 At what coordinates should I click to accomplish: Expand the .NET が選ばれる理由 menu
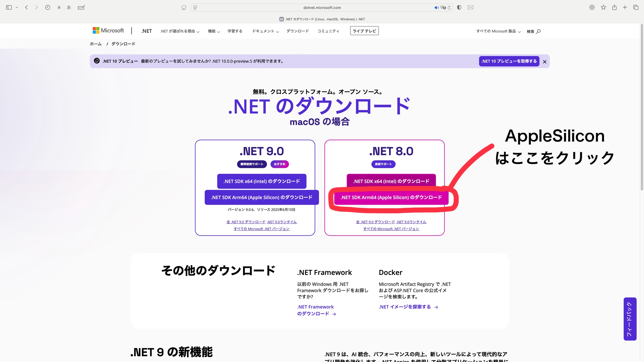(x=180, y=31)
